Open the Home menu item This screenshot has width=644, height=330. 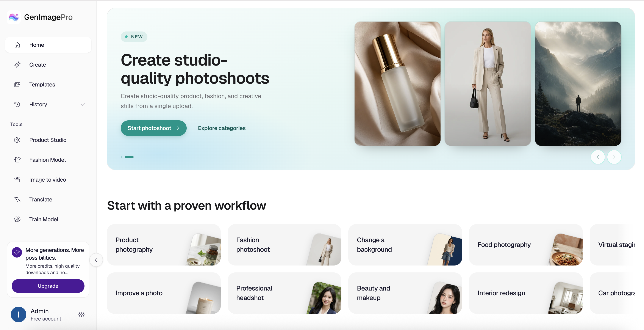tap(48, 45)
